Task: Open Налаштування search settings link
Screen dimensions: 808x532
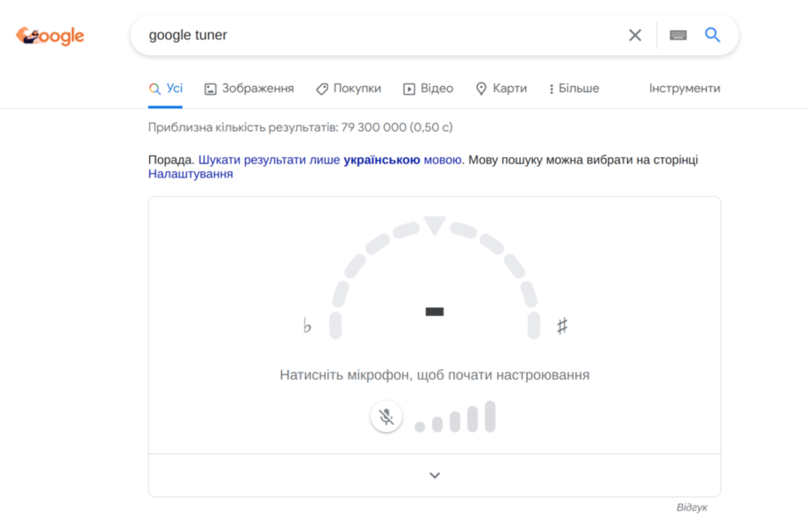Action: 190,174
